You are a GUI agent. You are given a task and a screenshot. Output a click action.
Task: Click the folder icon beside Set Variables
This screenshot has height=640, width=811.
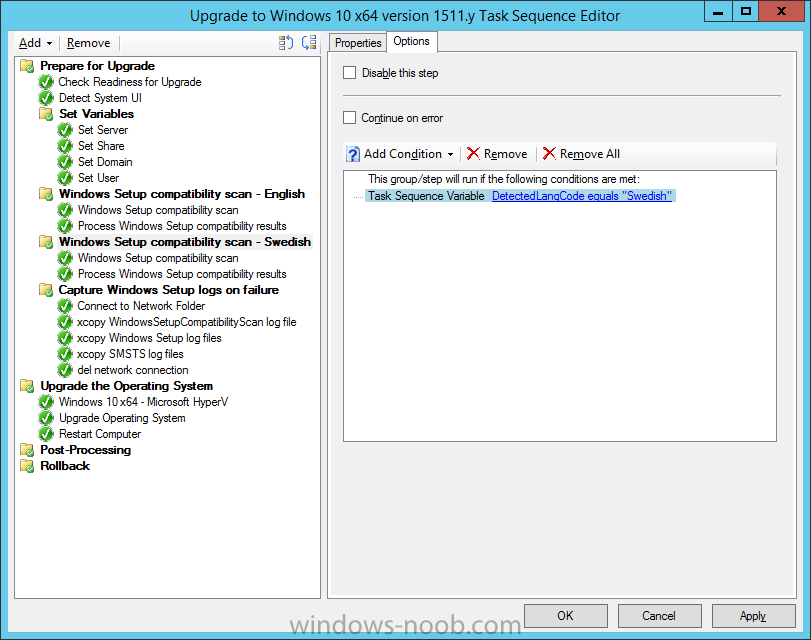coord(47,114)
